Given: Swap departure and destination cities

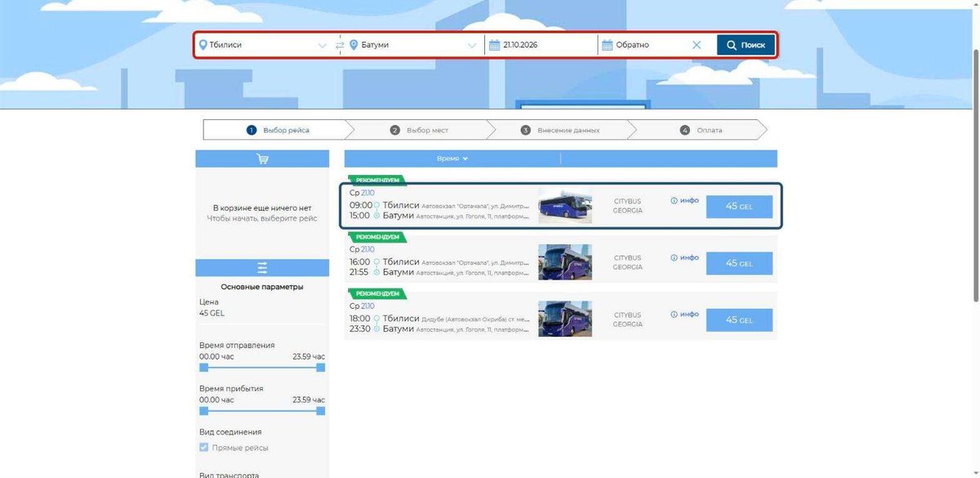Looking at the screenshot, I should click(340, 45).
